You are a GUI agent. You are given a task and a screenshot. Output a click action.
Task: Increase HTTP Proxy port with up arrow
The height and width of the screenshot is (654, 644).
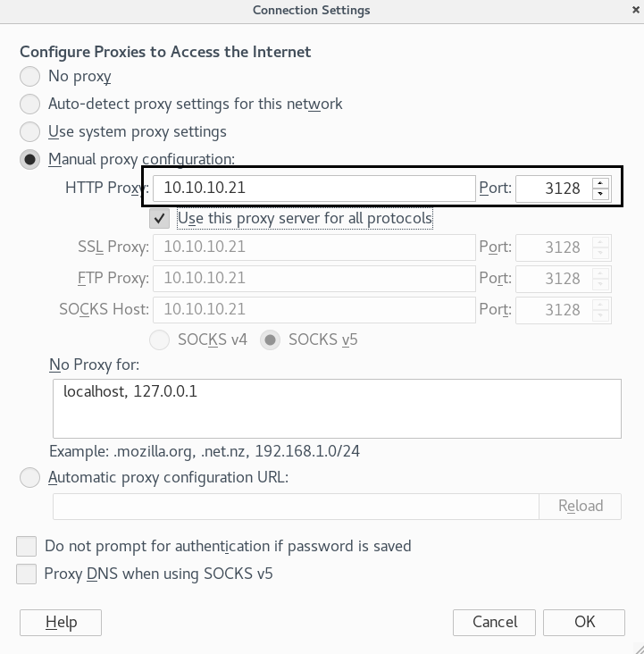[x=601, y=183]
